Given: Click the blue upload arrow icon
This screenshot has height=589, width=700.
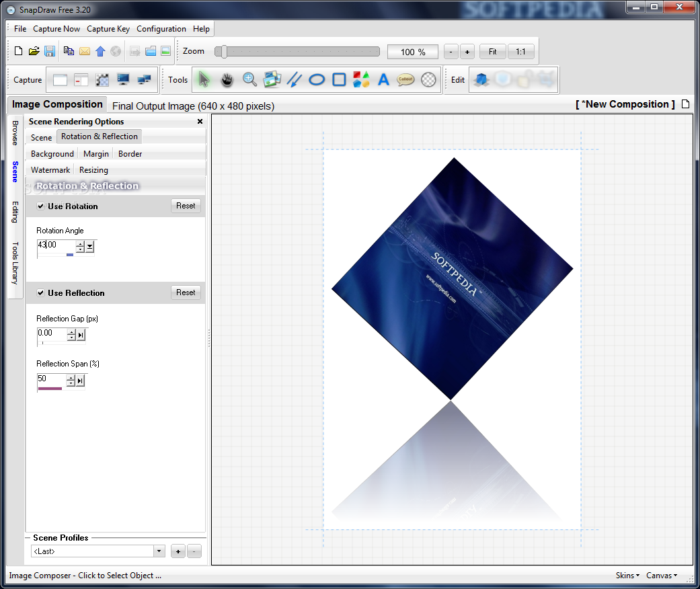Looking at the screenshot, I should [100, 51].
